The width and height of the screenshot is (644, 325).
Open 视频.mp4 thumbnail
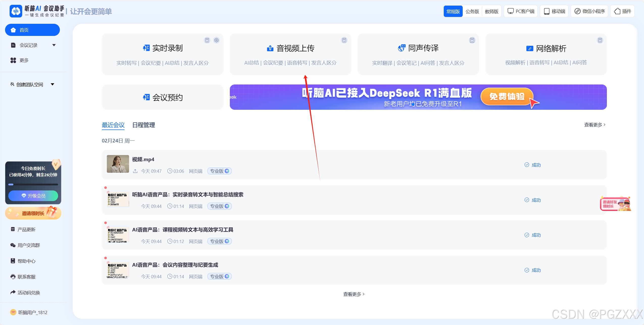point(118,164)
